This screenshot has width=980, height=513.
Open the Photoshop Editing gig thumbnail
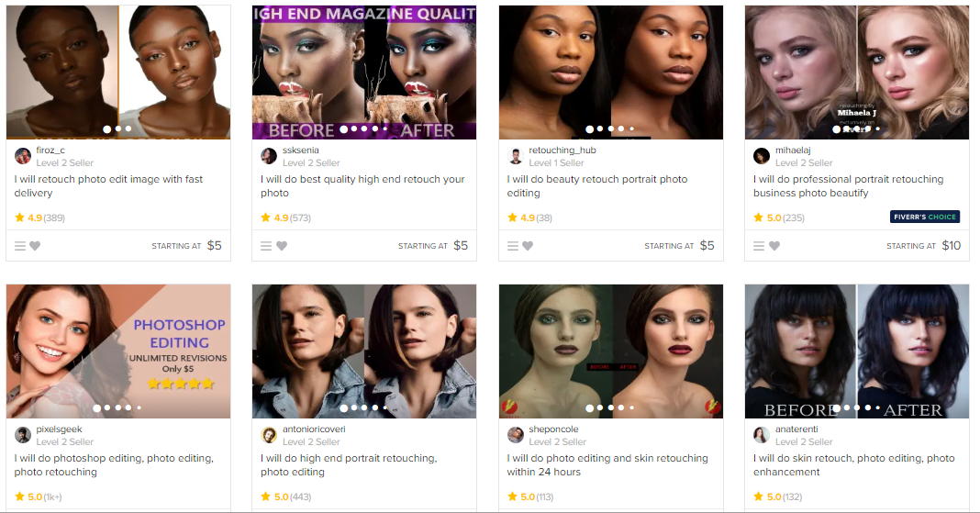118,351
